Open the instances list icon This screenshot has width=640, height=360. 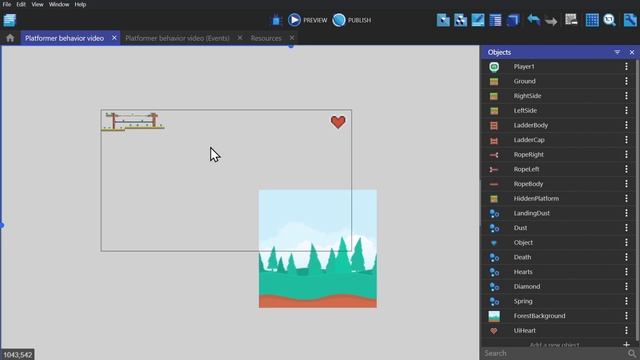[x=495, y=20]
